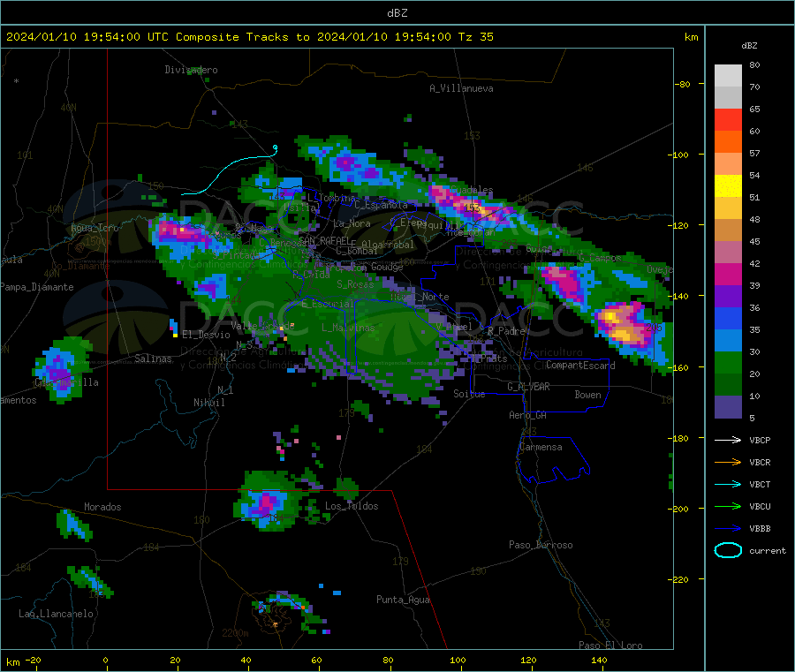Click the Paso_El_Loro location label
This screenshot has width=795, height=672.
pyautogui.click(x=610, y=646)
